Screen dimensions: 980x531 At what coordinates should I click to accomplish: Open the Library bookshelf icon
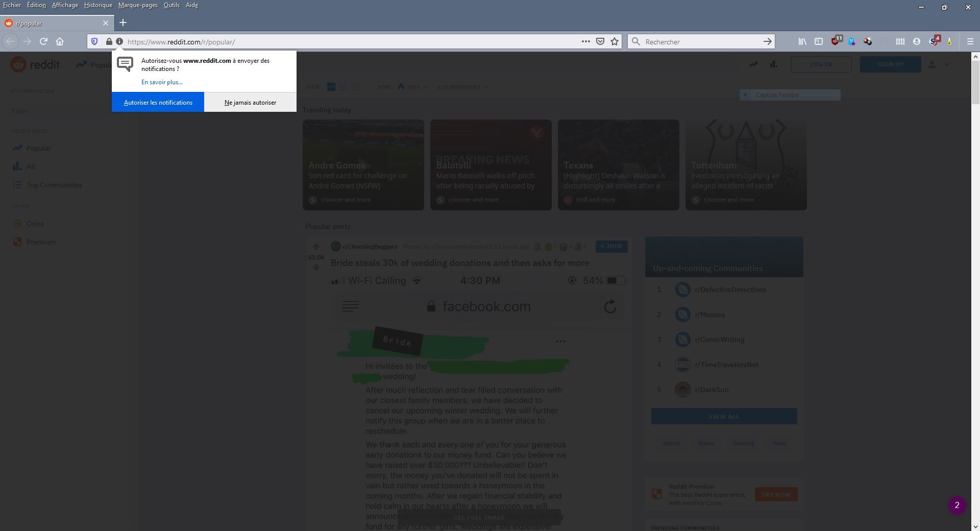coord(802,42)
